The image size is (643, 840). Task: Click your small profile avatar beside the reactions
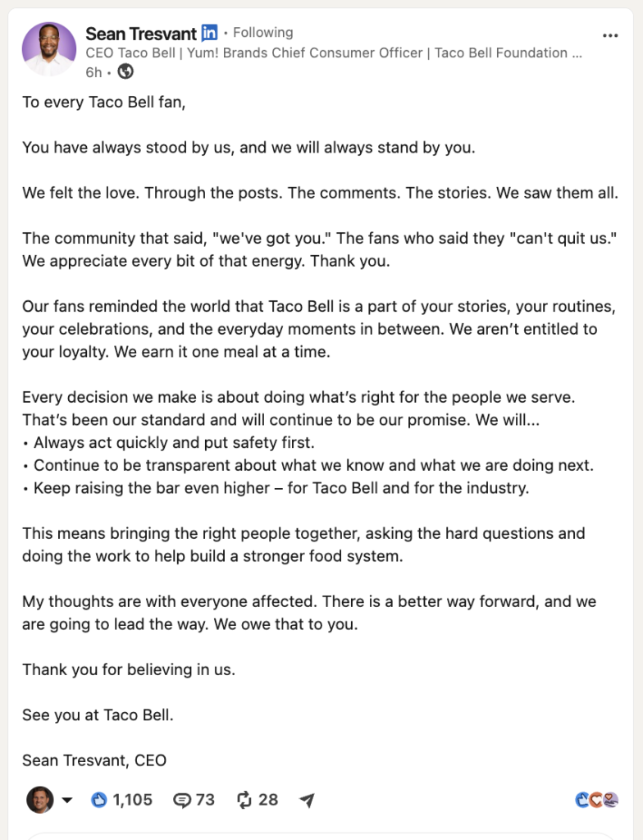pyautogui.click(x=39, y=800)
